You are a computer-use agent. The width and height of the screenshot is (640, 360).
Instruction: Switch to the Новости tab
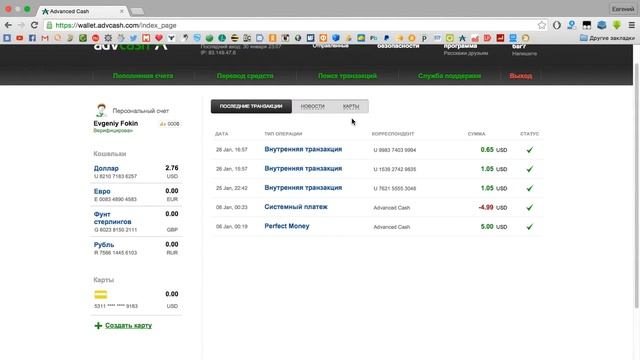[x=313, y=106]
